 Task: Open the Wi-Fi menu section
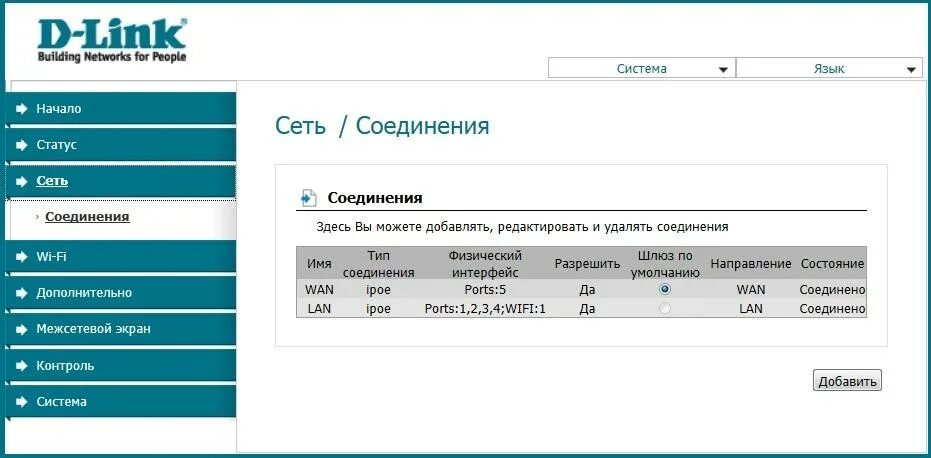click(121, 257)
